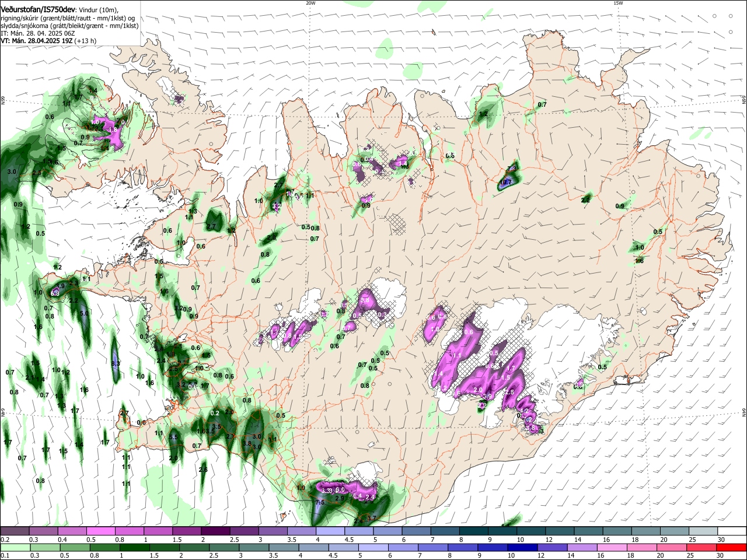The width and height of the screenshot is (747, 560).
Task: Pick the darkest green rain swatch between 1 and 1.5
Action: coord(134,547)
